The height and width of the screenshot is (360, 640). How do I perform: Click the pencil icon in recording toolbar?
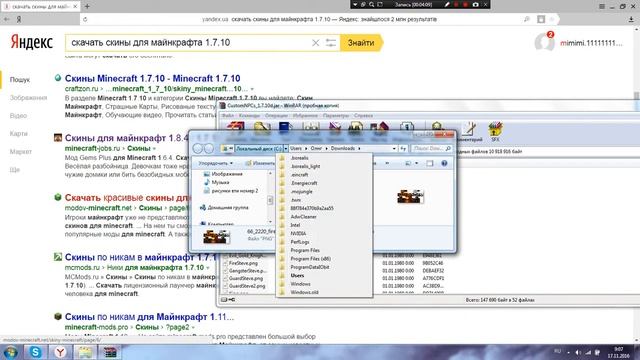(x=447, y=4)
